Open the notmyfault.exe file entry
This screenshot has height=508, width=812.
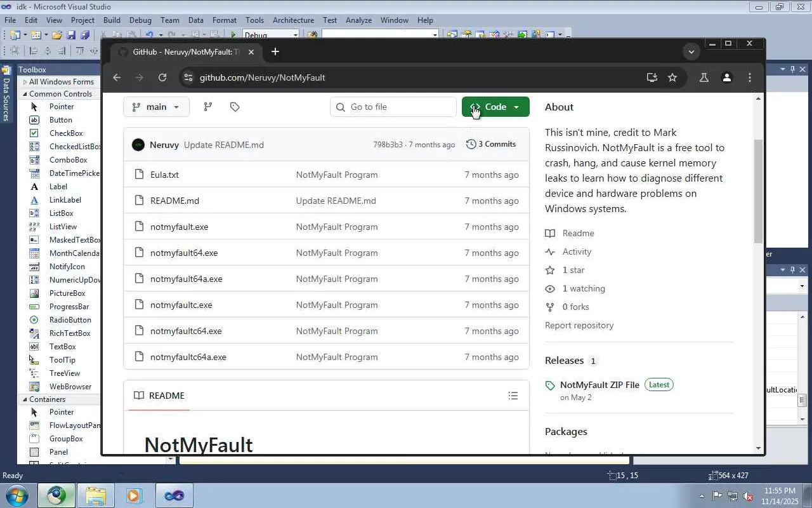179,227
